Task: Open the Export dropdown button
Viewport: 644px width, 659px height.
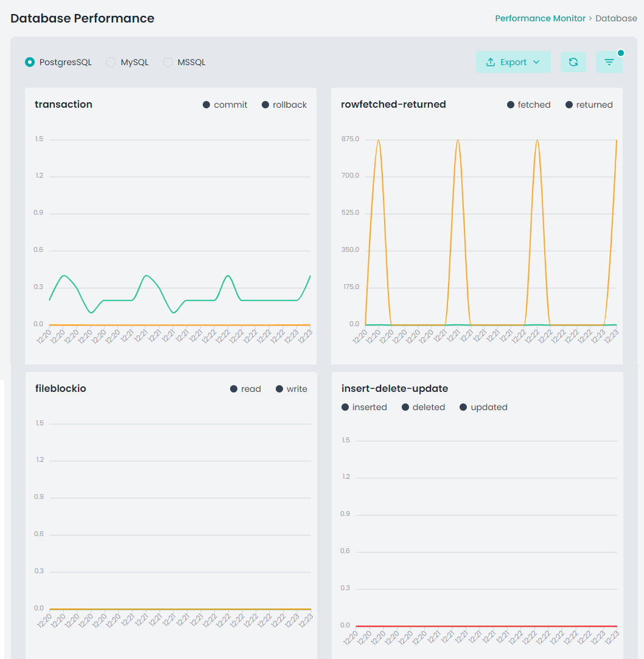Action: (x=513, y=62)
